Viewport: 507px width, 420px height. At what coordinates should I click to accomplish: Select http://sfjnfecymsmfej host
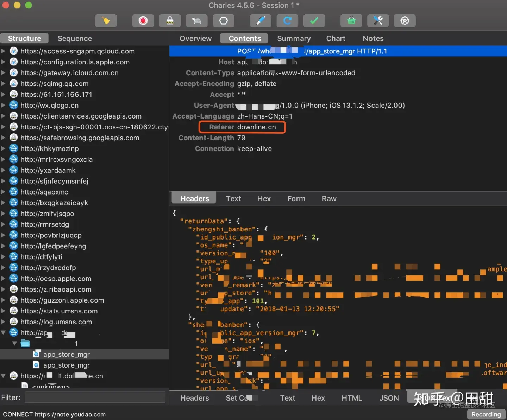coord(54,181)
